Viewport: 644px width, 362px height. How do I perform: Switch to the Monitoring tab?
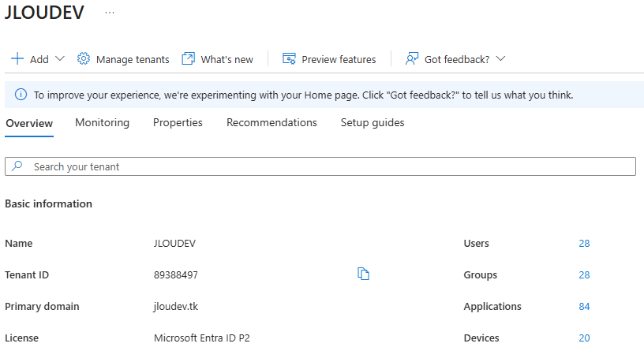[102, 123]
